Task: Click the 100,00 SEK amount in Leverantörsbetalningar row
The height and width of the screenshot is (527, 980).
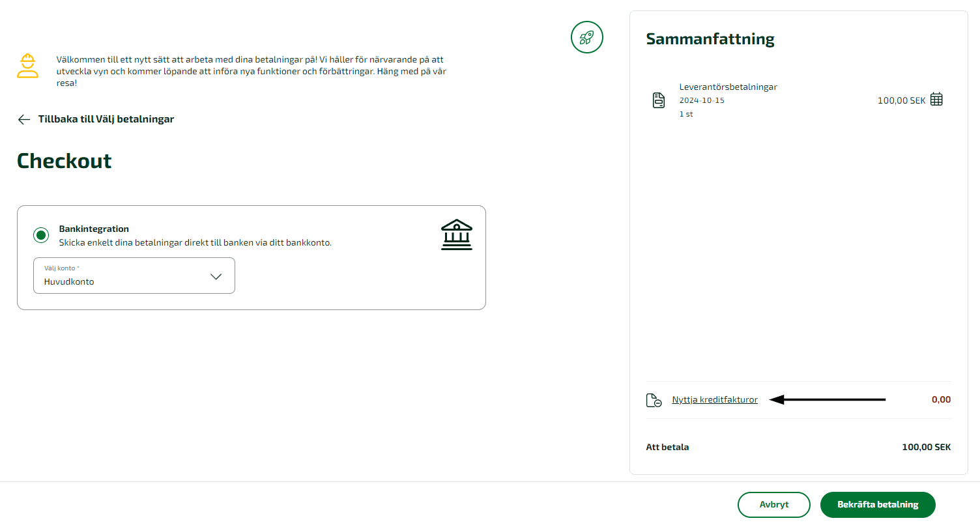Action: [x=901, y=100]
